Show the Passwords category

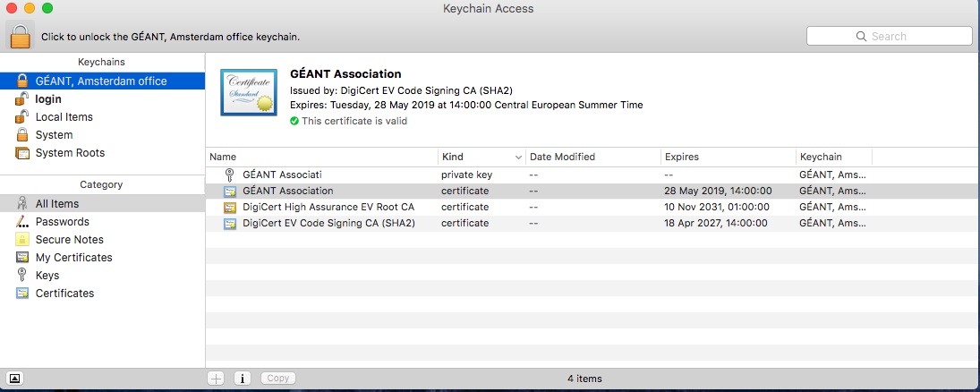pyautogui.click(x=62, y=222)
